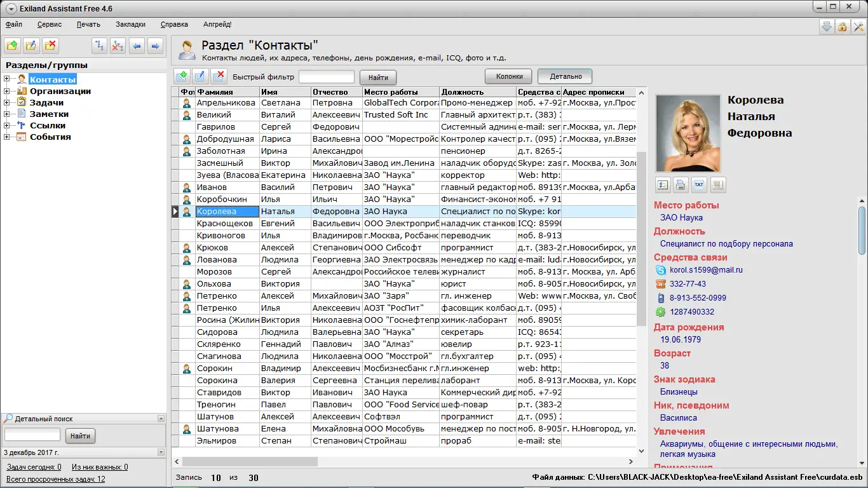Collapse the Детальный поиск panel
Viewport: 868px width, 488px height.
pyautogui.click(x=161, y=419)
